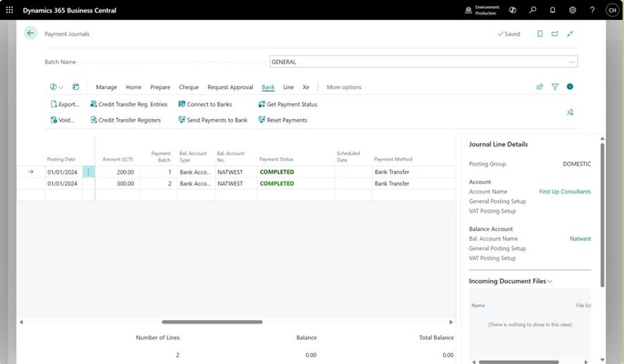
Task: Open the app launcher waffle icon
Action: (x=9, y=10)
